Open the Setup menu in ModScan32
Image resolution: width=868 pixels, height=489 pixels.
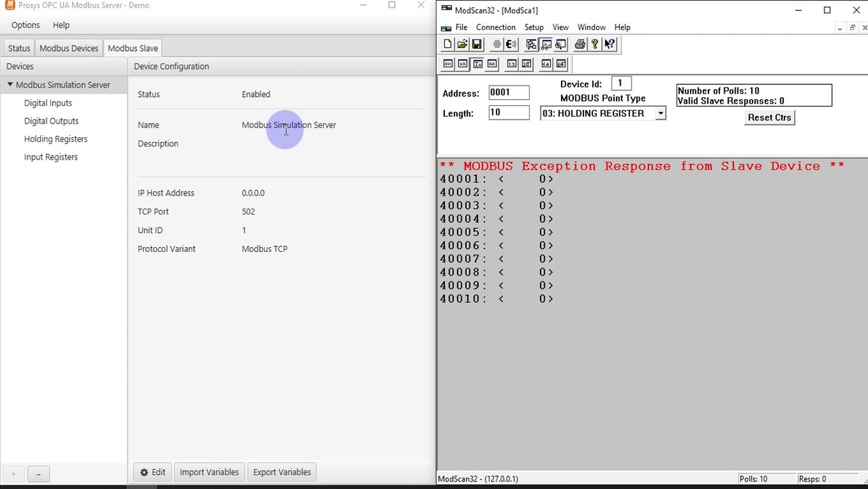pos(534,27)
